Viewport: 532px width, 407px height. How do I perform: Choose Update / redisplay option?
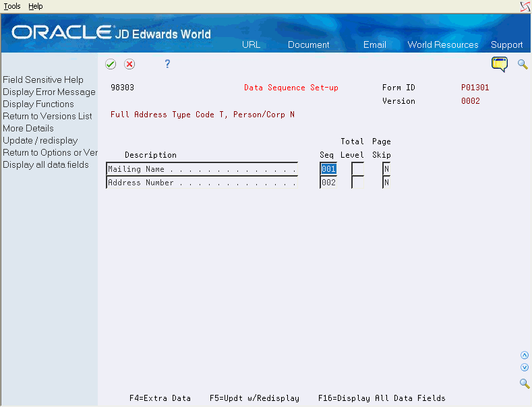coord(40,140)
